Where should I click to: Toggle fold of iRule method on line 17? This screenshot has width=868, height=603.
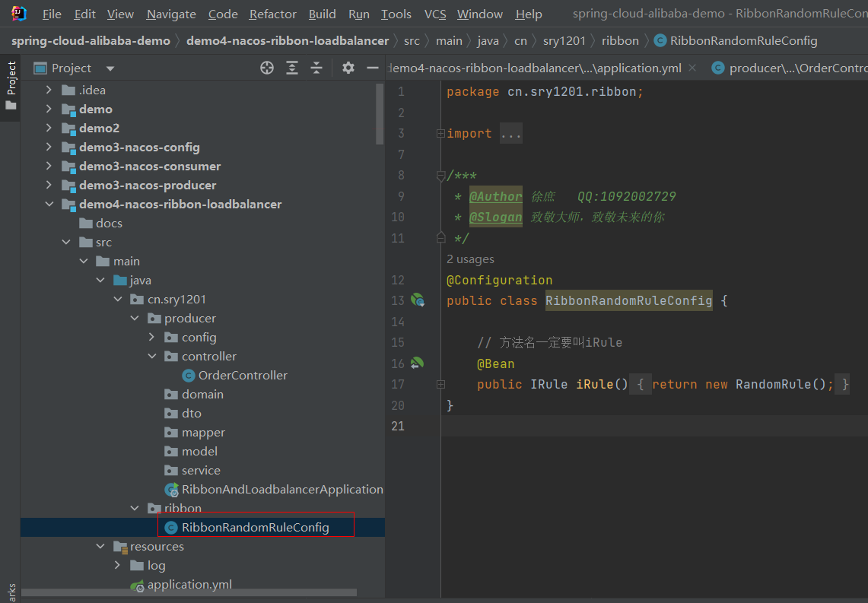(x=440, y=385)
